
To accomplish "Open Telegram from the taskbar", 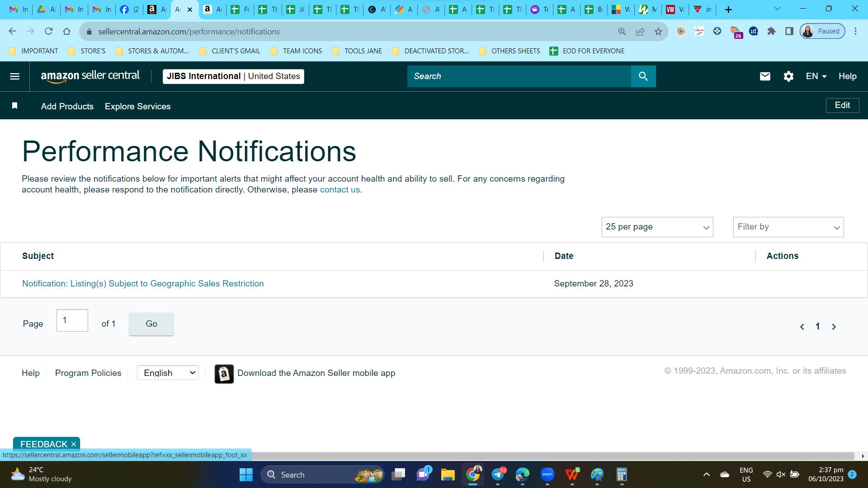I will (x=498, y=475).
